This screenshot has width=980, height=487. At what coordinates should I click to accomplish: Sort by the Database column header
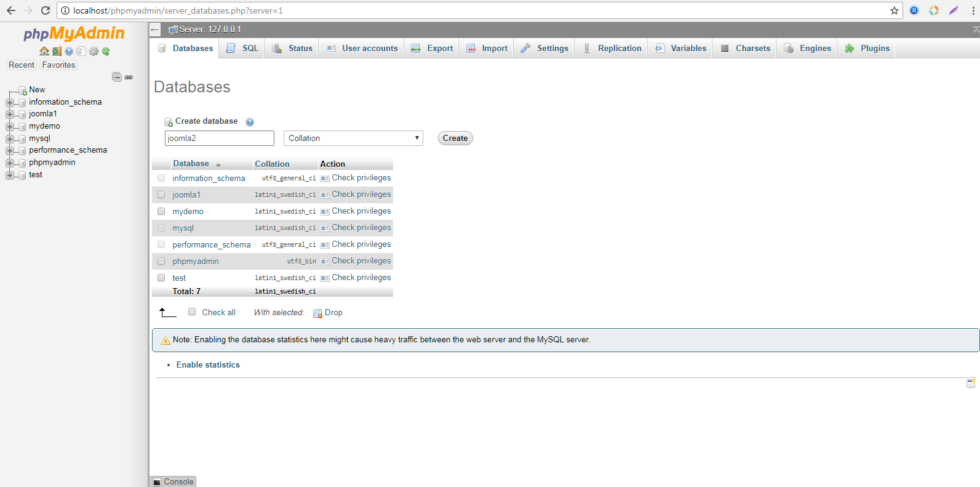[191, 164]
